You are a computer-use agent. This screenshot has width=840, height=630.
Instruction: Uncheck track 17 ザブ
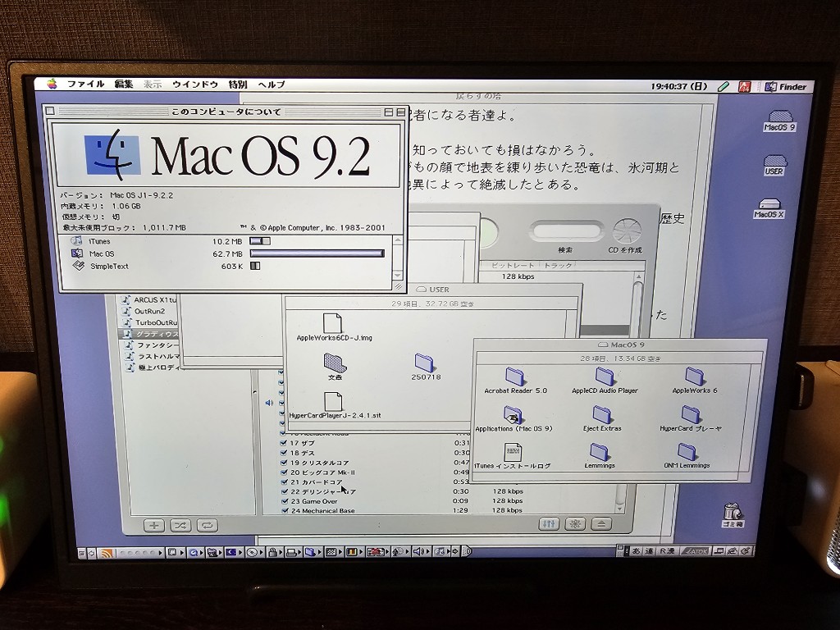point(284,443)
